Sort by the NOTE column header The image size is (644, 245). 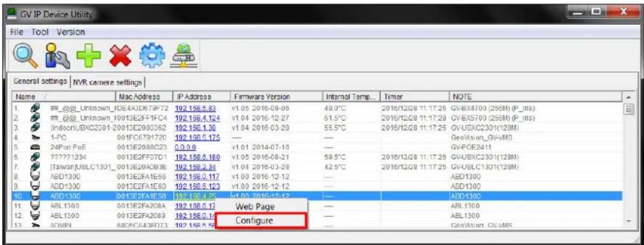point(536,97)
